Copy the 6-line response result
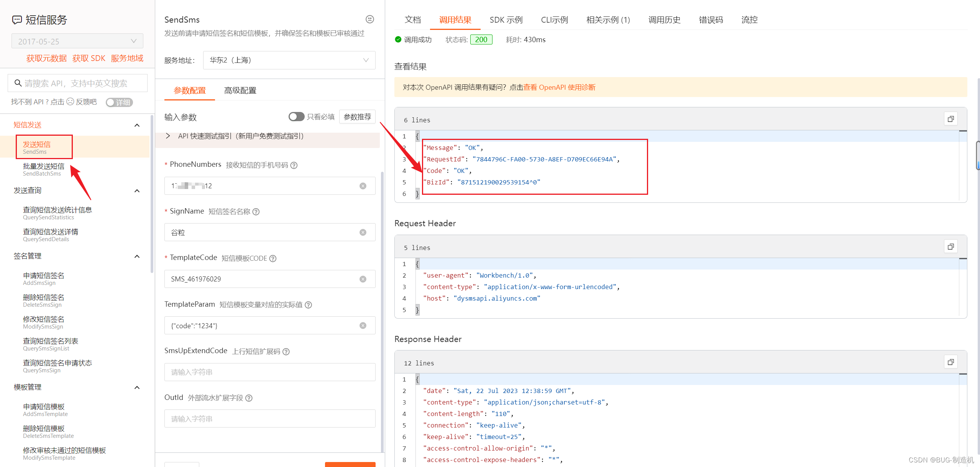The width and height of the screenshot is (980, 467). [x=950, y=119]
